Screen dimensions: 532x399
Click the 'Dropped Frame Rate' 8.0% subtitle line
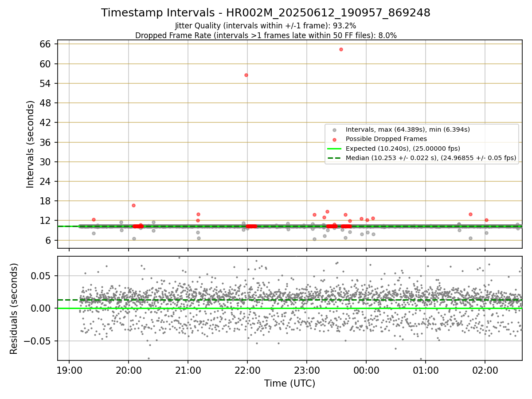[266, 35]
